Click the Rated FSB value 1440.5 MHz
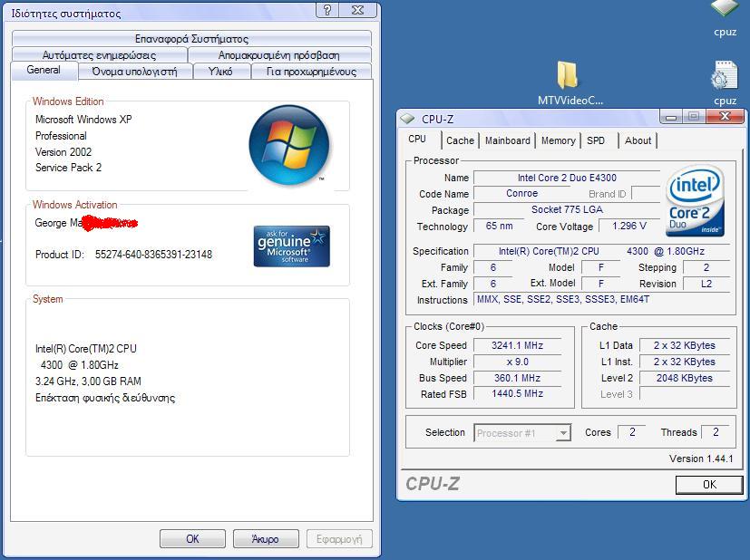The image size is (750, 560). pos(517,393)
